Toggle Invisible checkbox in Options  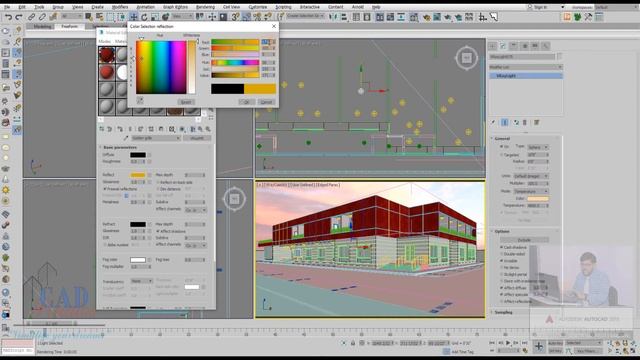click(502, 261)
